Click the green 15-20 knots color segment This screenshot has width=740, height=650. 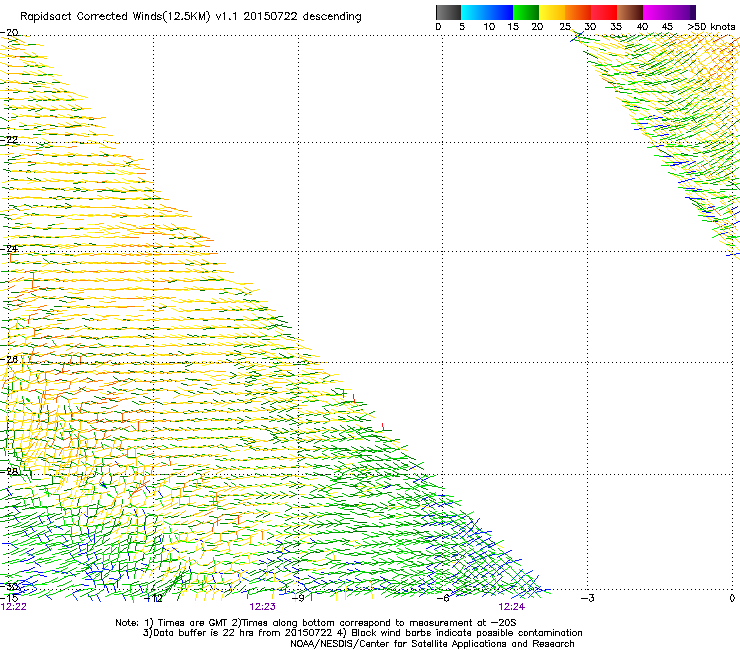pyautogui.click(x=526, y=12)
